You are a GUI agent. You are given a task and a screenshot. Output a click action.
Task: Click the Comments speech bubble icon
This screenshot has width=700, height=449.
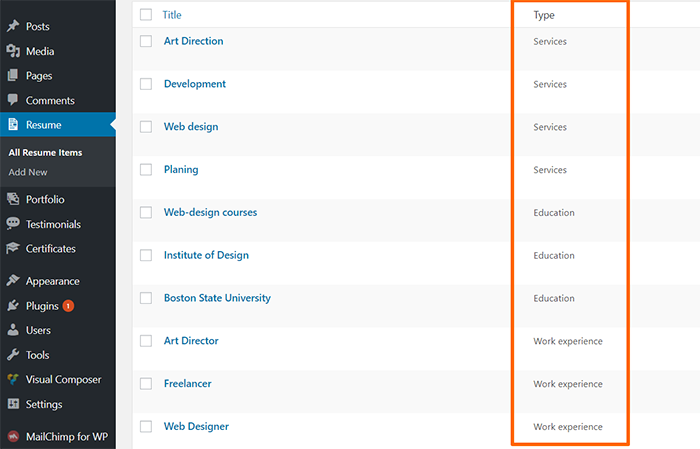coord(13,100)
